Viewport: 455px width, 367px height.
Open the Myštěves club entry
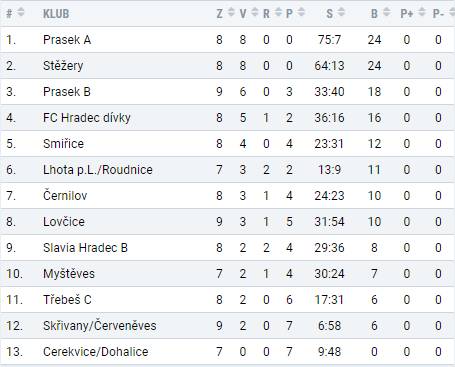click(69, 274)
